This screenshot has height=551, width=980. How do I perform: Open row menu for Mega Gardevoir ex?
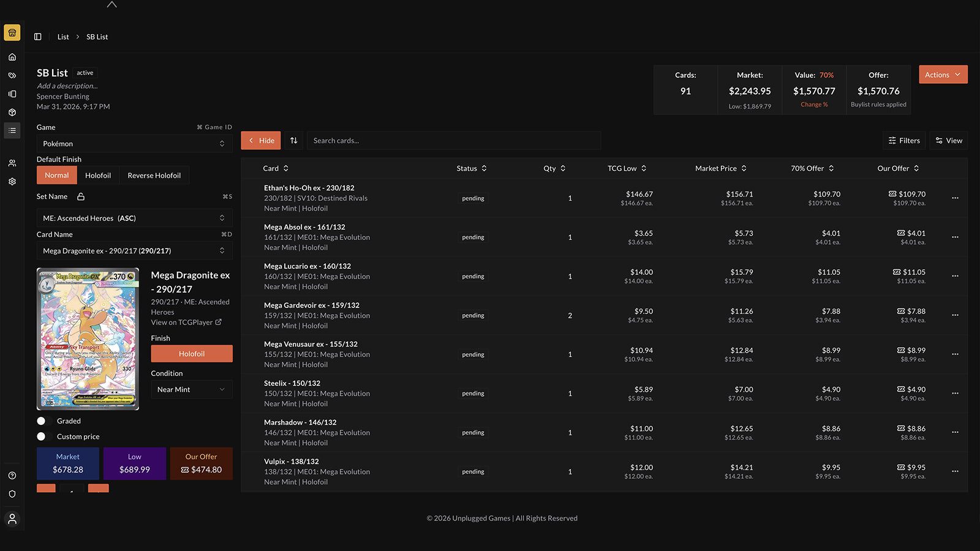(955, 315)
